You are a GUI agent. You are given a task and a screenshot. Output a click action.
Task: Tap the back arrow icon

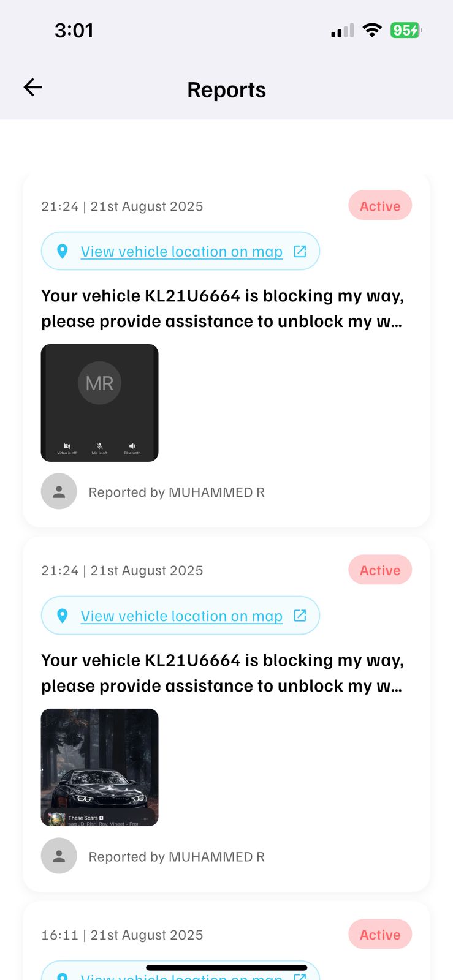coord(33,88)
